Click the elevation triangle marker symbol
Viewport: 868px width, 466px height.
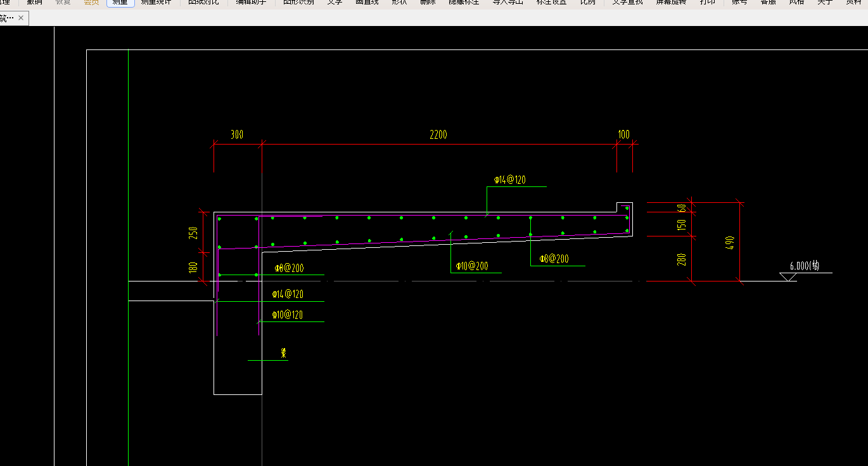[788, 277]
